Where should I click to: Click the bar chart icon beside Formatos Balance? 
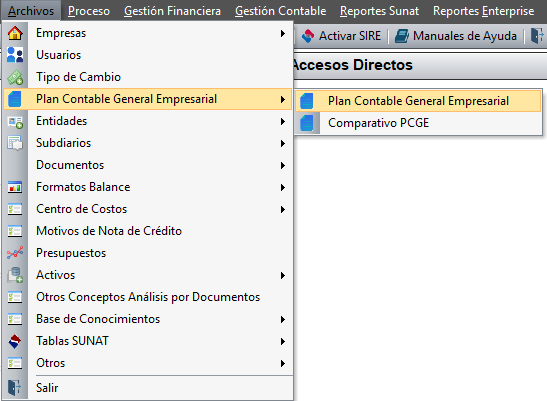tap(15, 187)
